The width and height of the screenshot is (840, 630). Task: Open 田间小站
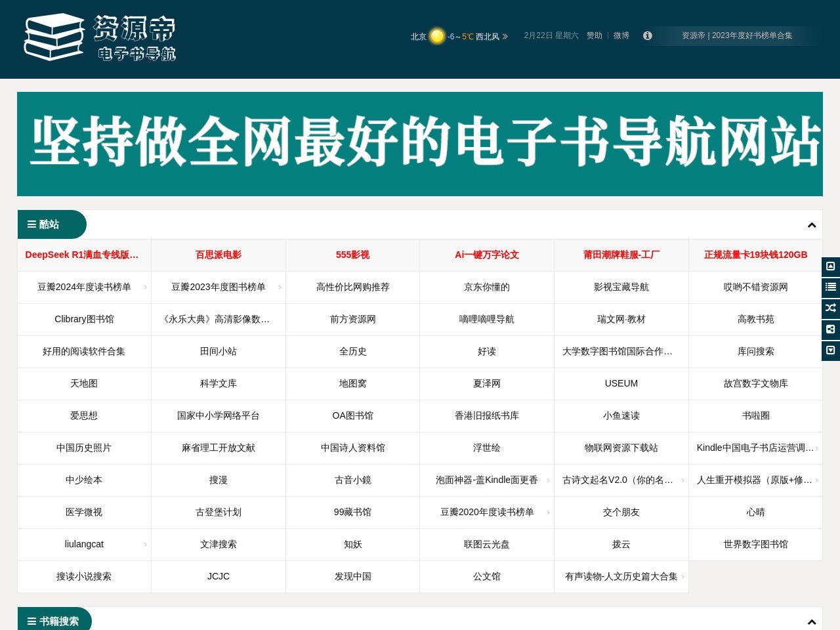[219, 351]
